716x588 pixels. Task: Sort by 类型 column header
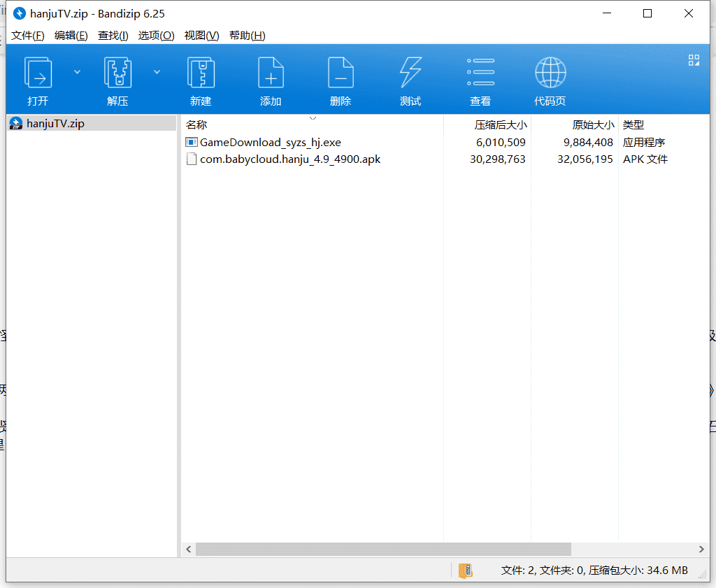click(664, 124)
